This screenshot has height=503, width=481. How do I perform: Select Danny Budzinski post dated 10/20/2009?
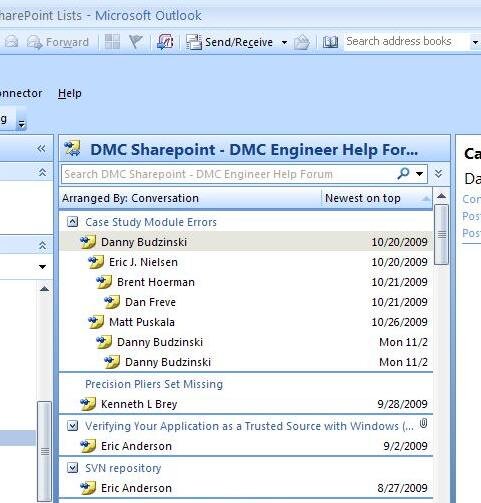click(246, 242)
